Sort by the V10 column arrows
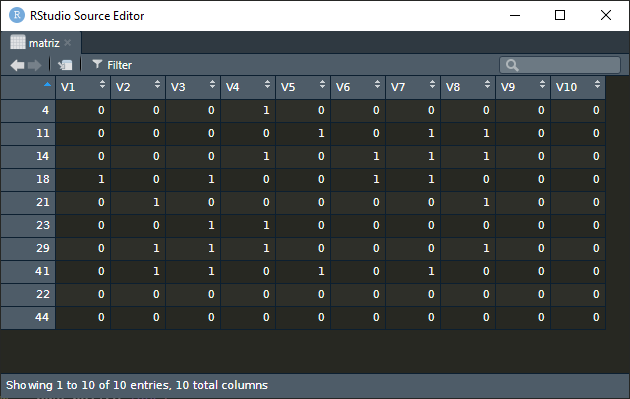The width and height of the screenshot is (630, 399). pos(597,84)
